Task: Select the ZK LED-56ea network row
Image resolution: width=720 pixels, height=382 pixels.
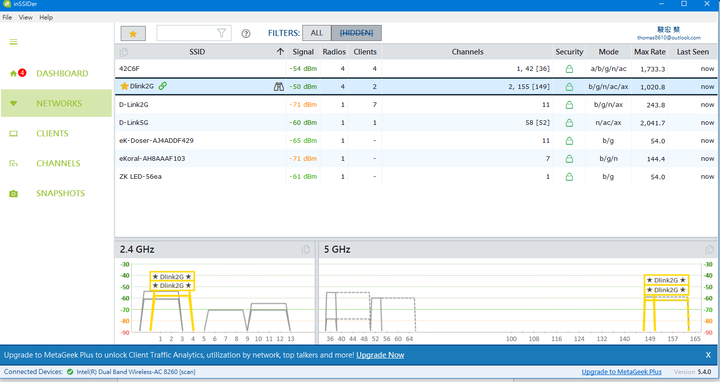Action: [416, 176]
